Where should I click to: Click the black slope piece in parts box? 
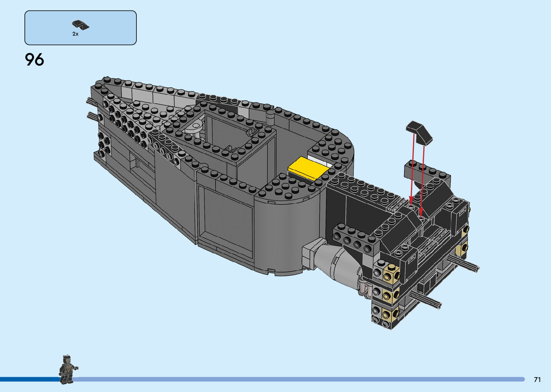click(x=80, y=25)
